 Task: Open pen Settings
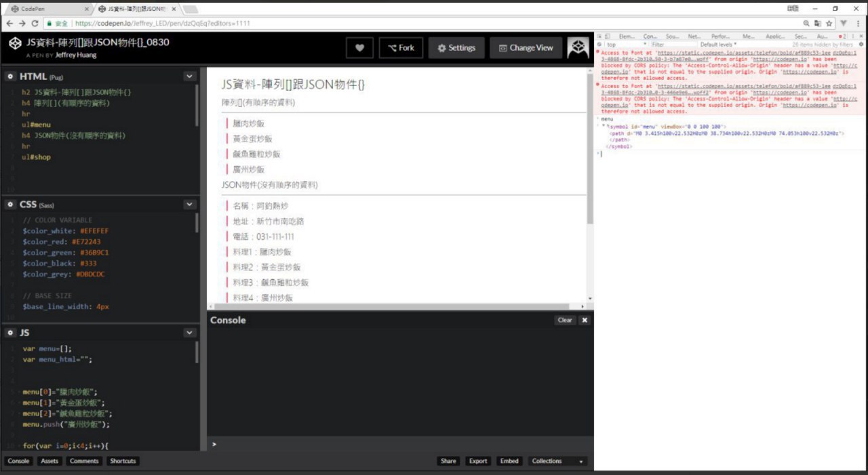[456, 47]
